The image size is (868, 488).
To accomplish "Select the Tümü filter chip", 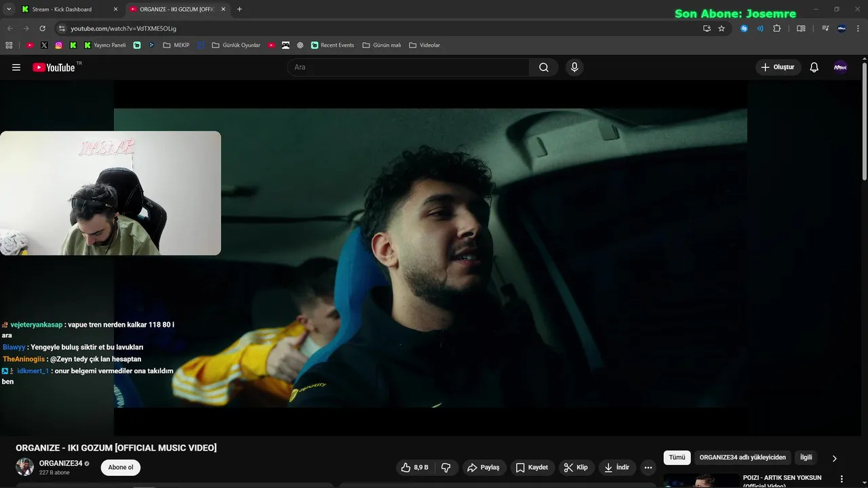I will [677, 457].
